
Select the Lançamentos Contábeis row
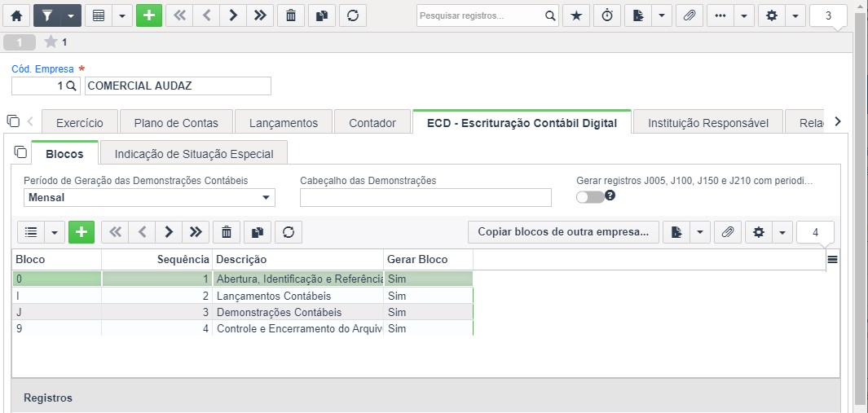tap(242, 296)
